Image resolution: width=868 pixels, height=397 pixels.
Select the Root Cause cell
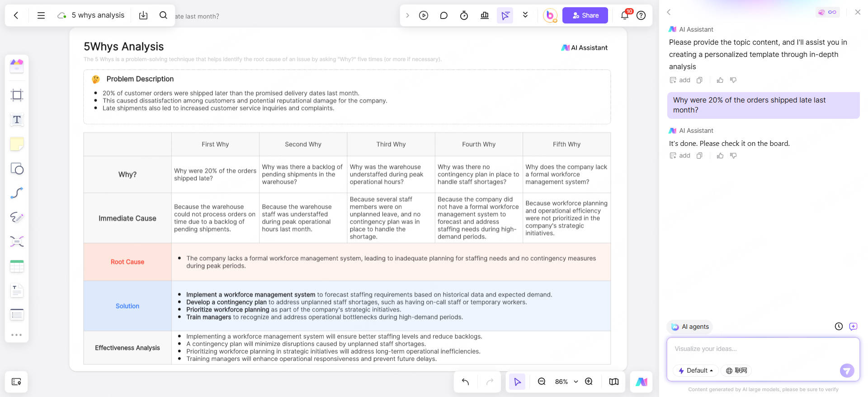click(x=127, y=262)
